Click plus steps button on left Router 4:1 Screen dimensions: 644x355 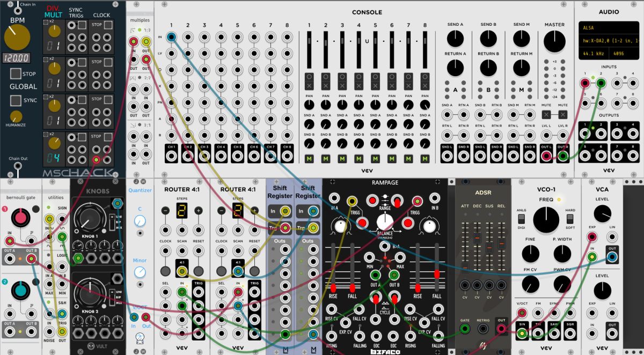199,211
